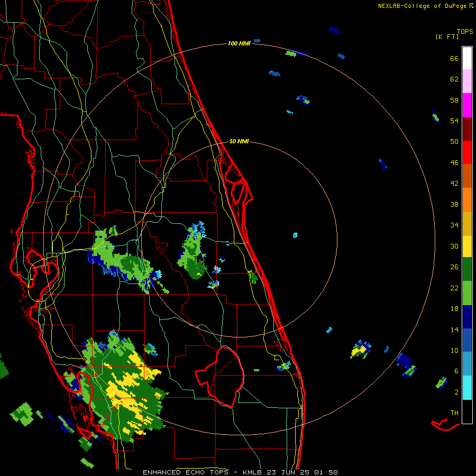Click the magenta legend swatch

pos(467,105)
